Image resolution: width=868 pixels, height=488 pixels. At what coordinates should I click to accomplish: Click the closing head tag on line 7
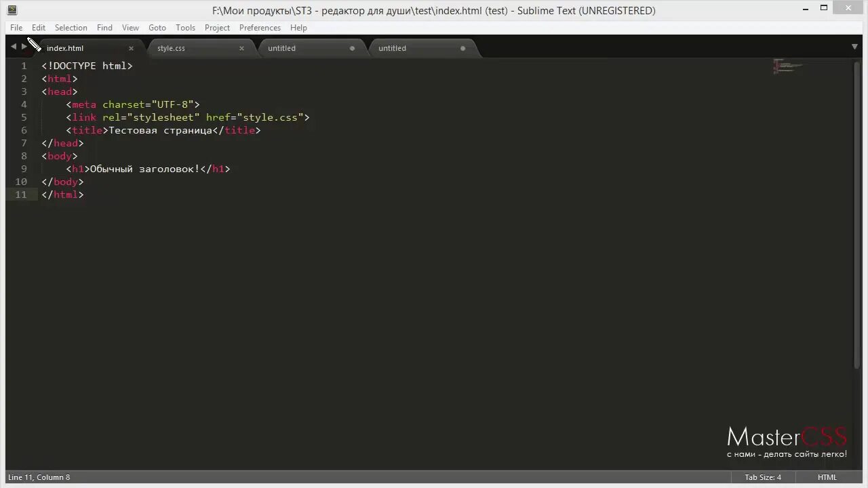pos(62,143)
